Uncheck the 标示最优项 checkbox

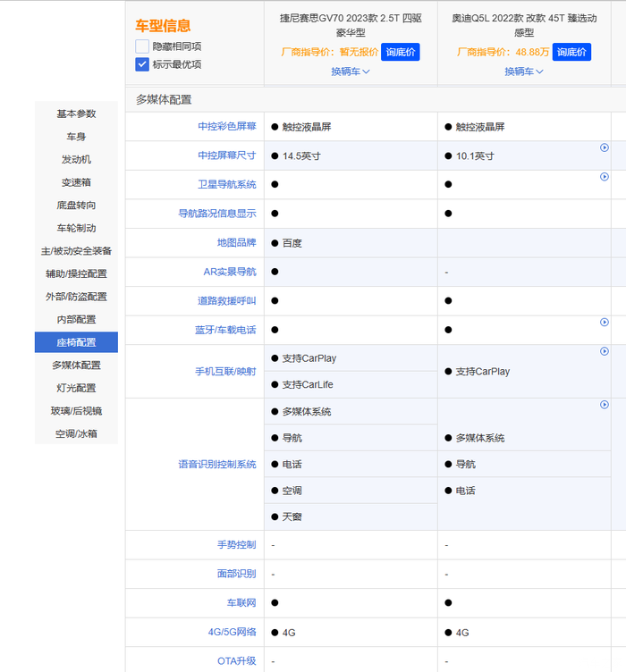tap(142, 64)
